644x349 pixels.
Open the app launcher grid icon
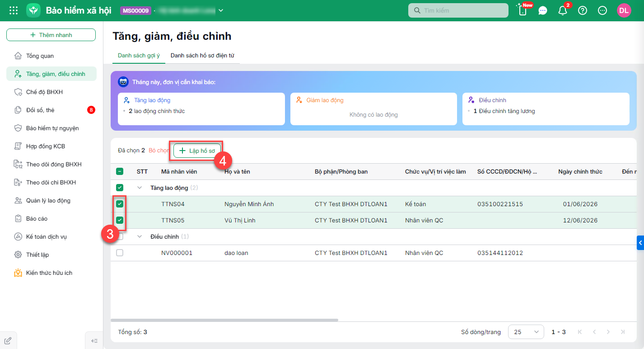tap(14, 10)
